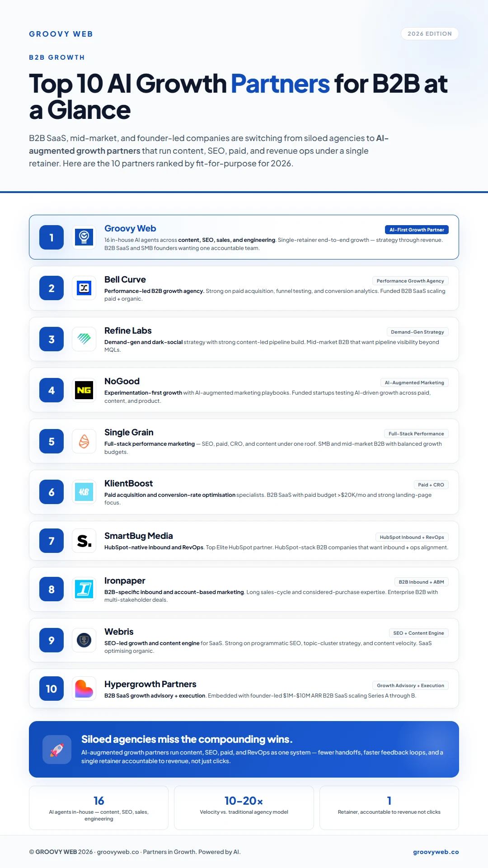Click 'Retainer, accountable to revenue not clicks' caption
The image size is (488, 868).
(389, 812)
